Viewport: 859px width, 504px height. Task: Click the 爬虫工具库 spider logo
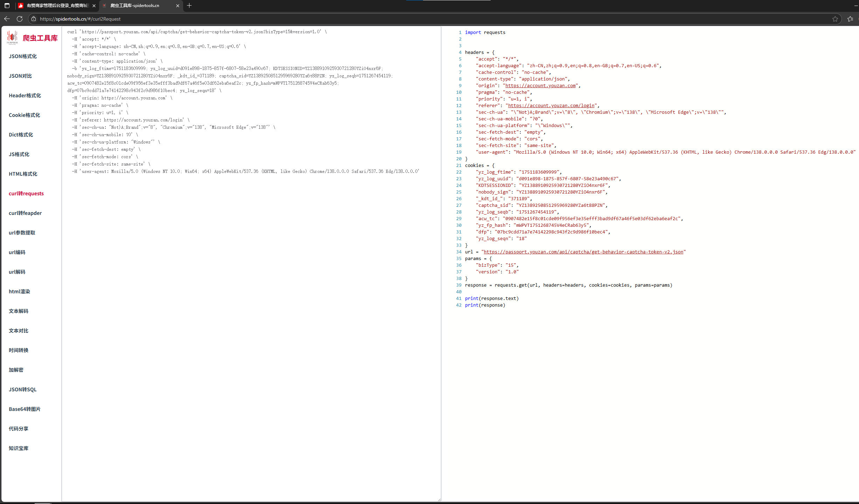click(12, 37)
